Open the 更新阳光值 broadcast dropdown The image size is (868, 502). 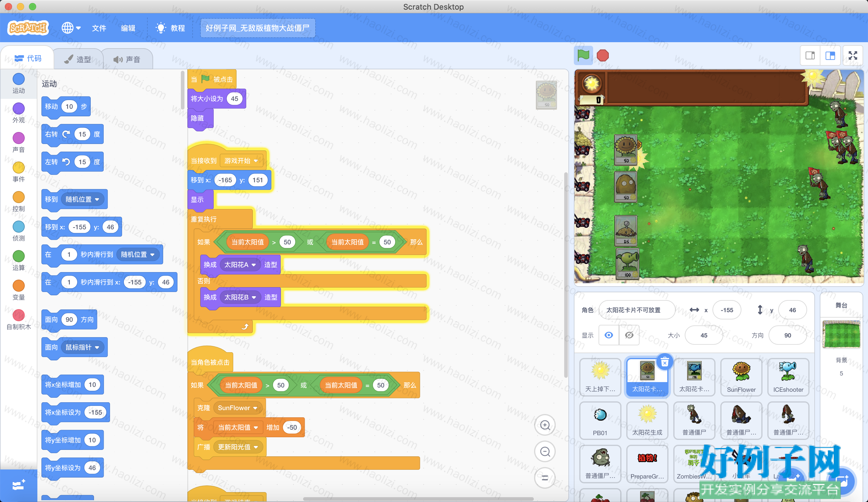pos(238,447)
